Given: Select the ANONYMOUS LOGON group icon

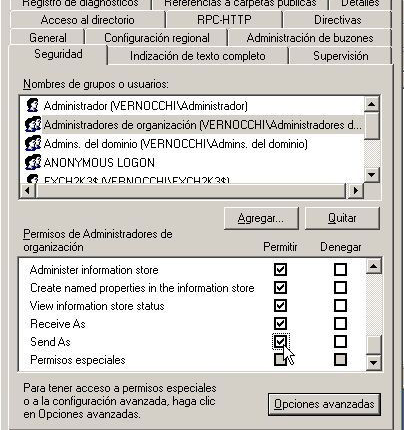Looking at the screenshot, I should click(33, 163).
